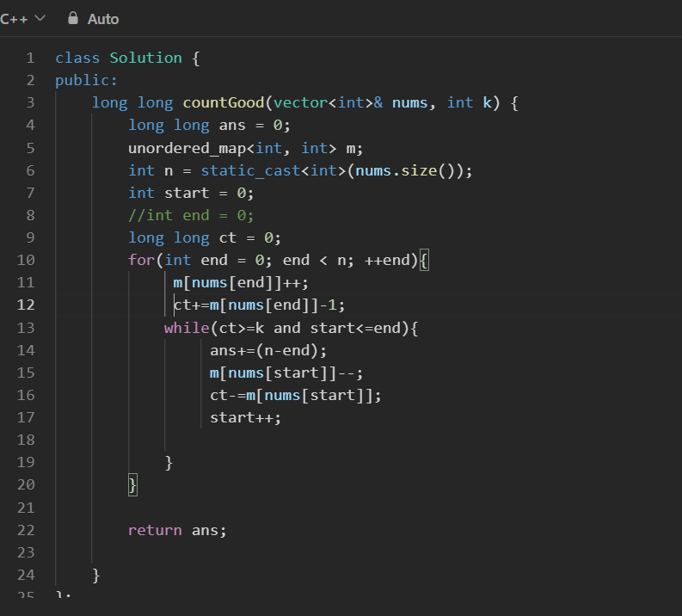Screen dimensions: 682x616
Task: Click the closing brace on line 24
Action: coord(96,575)
